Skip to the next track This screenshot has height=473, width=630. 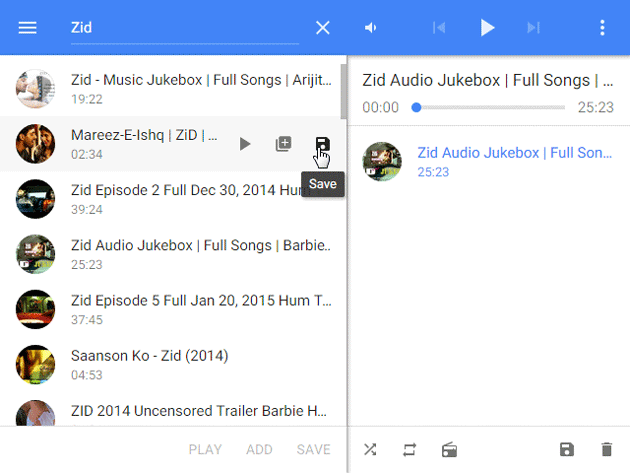pyautogui.click(x=533, y=28)
